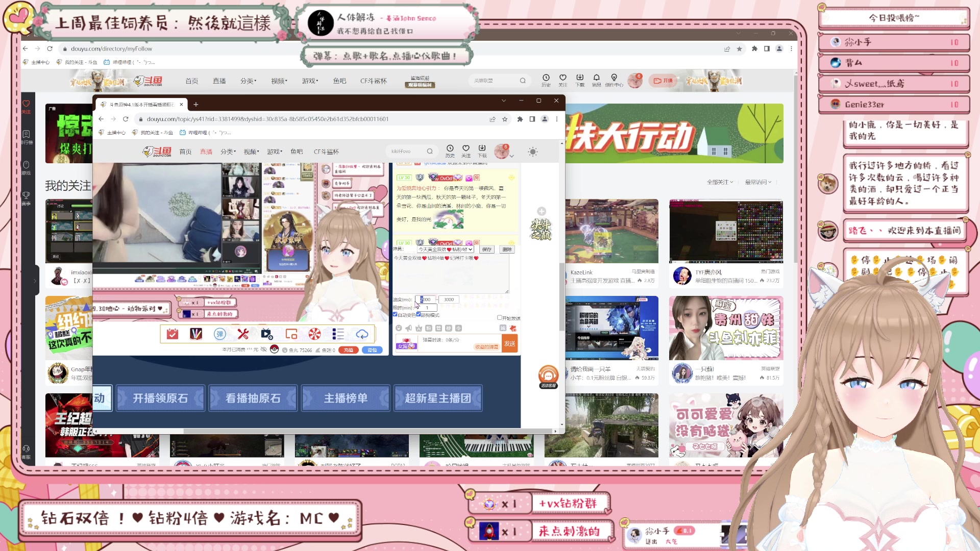Click the 删除 button
Image resolution: width=980 pixels, height=551 pixels.
point(507,249)
